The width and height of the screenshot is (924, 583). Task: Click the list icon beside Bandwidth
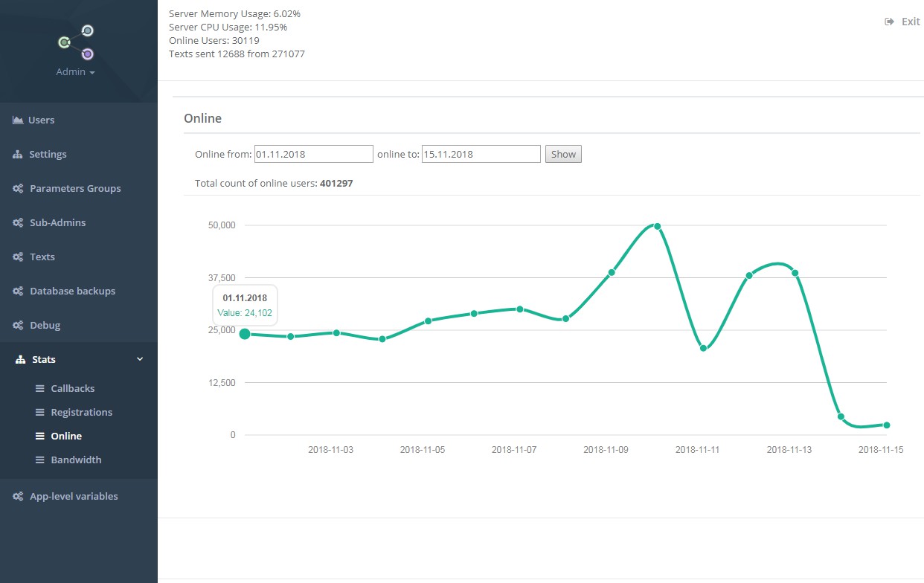pos(40,460)
